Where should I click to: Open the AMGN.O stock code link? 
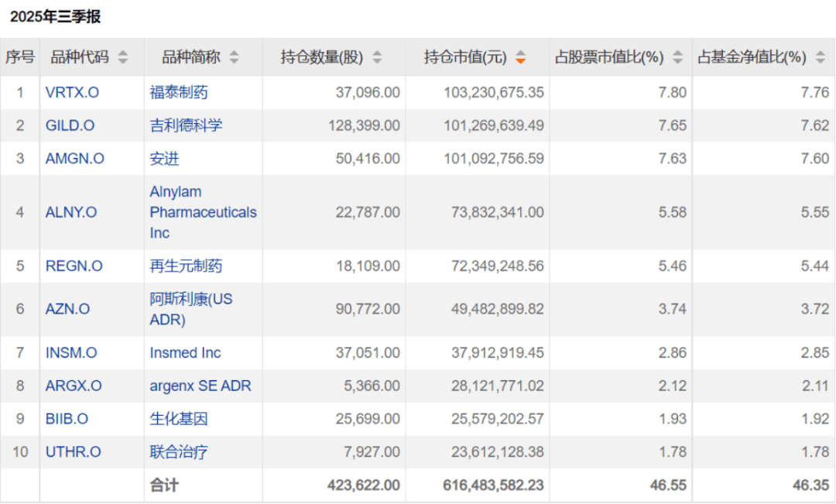74,159
